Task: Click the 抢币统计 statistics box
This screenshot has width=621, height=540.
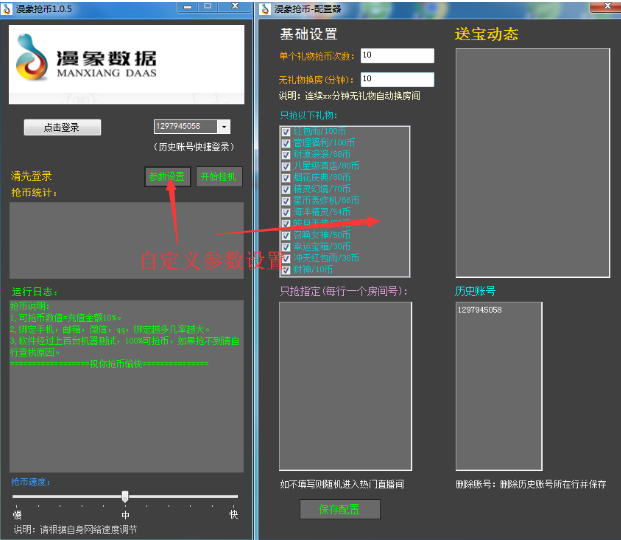Action: pyautogui.click(x=126, y=240)
